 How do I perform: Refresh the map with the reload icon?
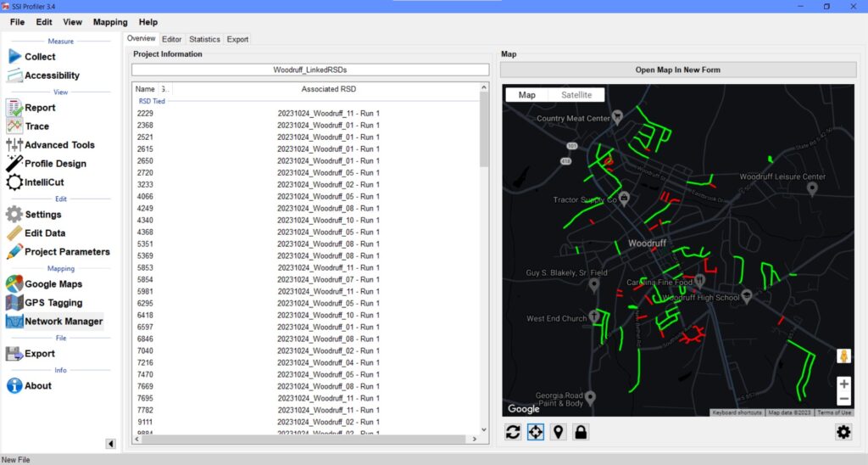[513, 432]
